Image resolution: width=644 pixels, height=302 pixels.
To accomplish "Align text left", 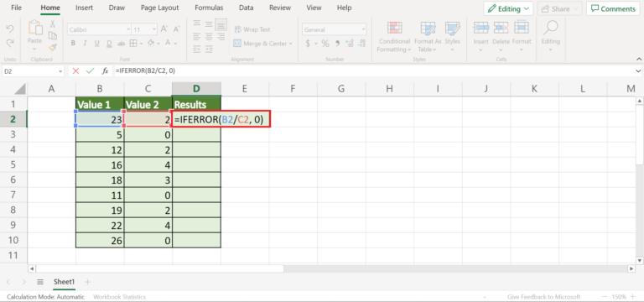I will point(197,37).
